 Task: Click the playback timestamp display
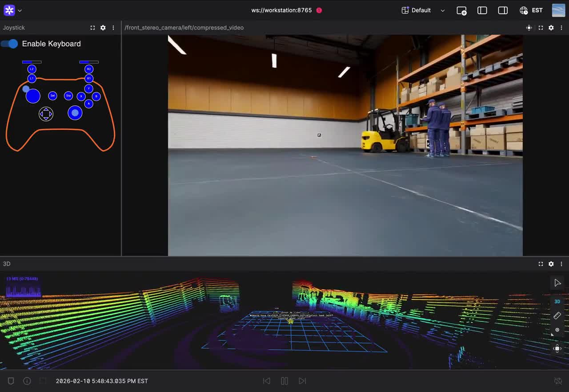pos(102,381)
